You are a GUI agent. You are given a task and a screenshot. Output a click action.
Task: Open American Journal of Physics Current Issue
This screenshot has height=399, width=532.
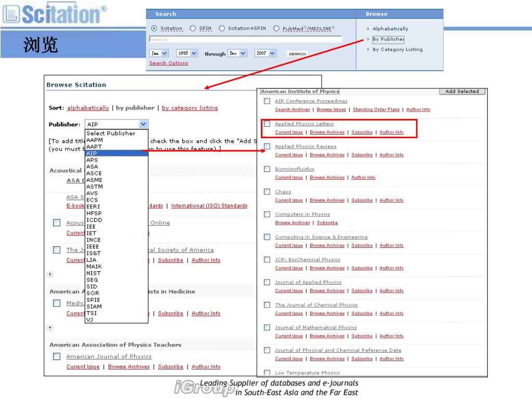(x=83, y=367)
